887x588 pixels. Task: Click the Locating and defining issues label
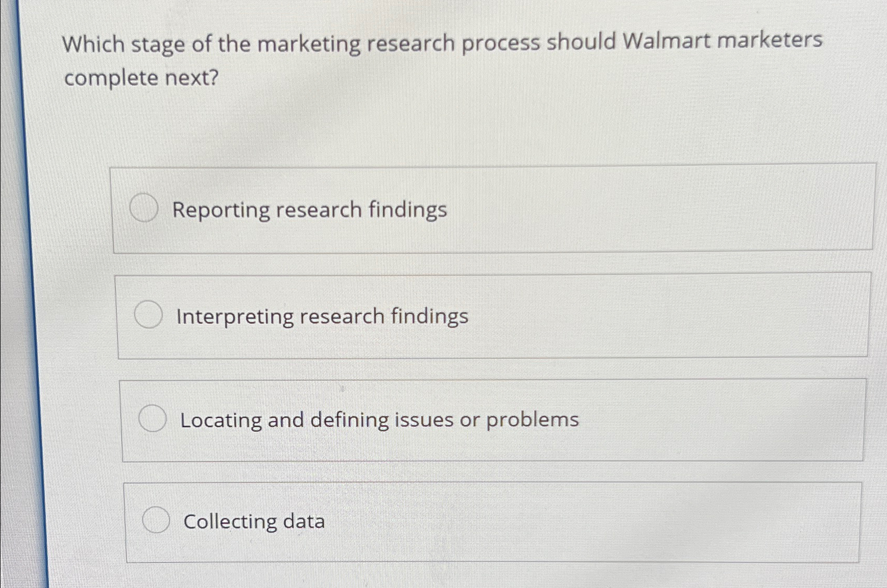379,418
